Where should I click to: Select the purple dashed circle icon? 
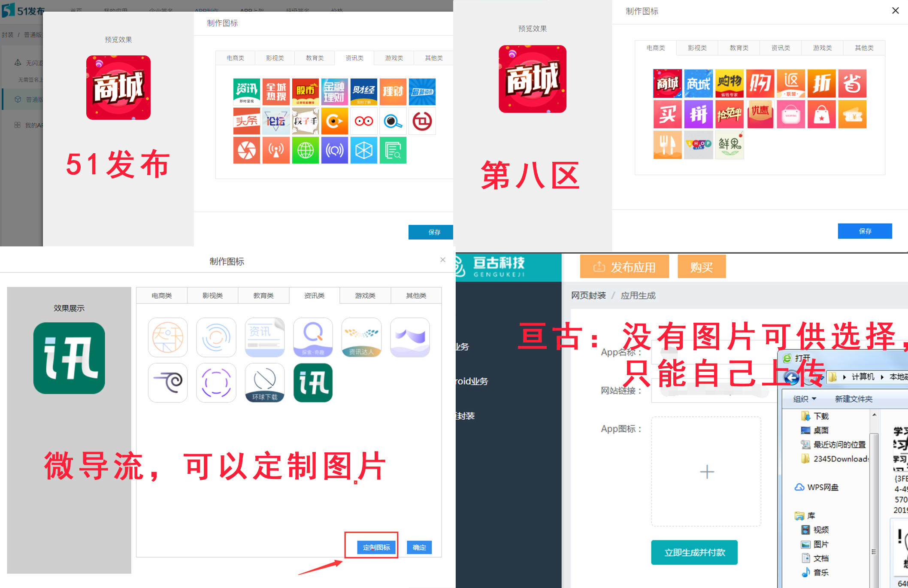coord(216,383)
